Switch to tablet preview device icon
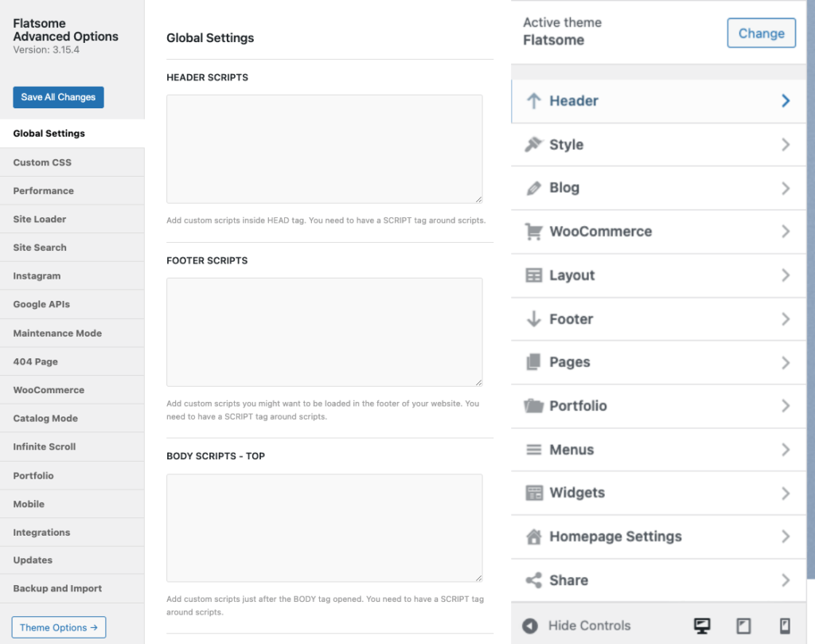 click(x=743, y=626)
